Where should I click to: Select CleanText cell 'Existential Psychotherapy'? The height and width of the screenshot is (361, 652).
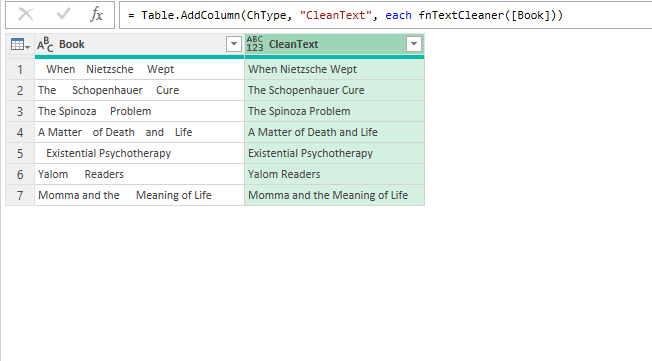(334, 153)
